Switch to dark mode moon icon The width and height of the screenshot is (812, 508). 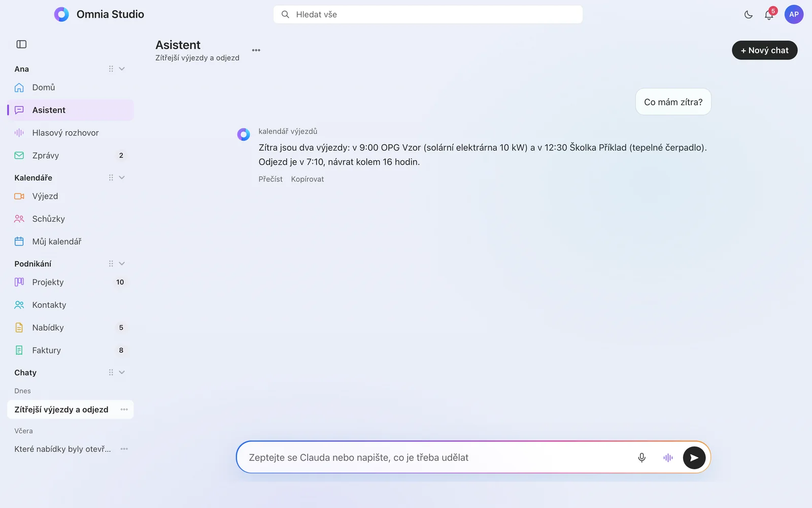[749, 15]
